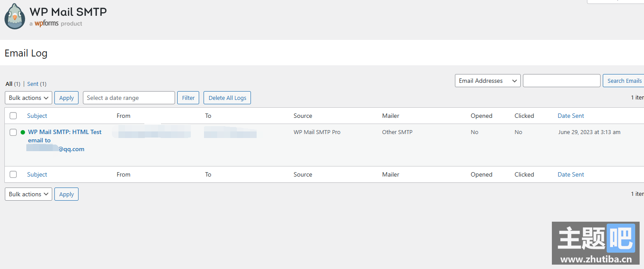Sort by Date Sent in the table header
Viewport: 644px width, 269px height.
click(571, 116)
